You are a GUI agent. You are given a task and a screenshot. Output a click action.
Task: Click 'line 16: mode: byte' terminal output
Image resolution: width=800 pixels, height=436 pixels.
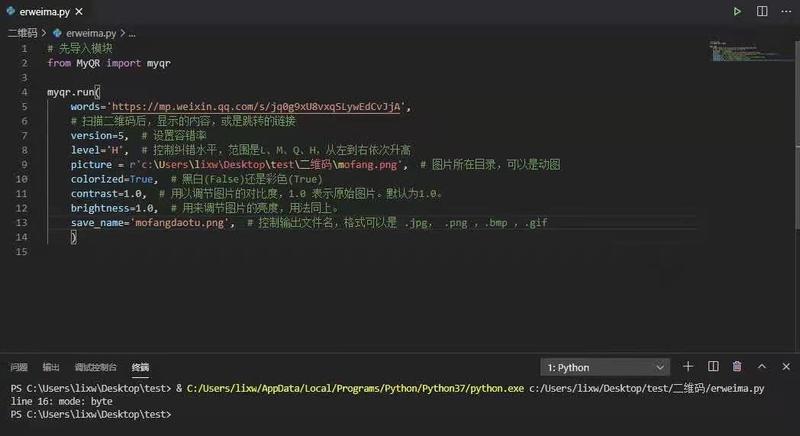coord(62,401)
